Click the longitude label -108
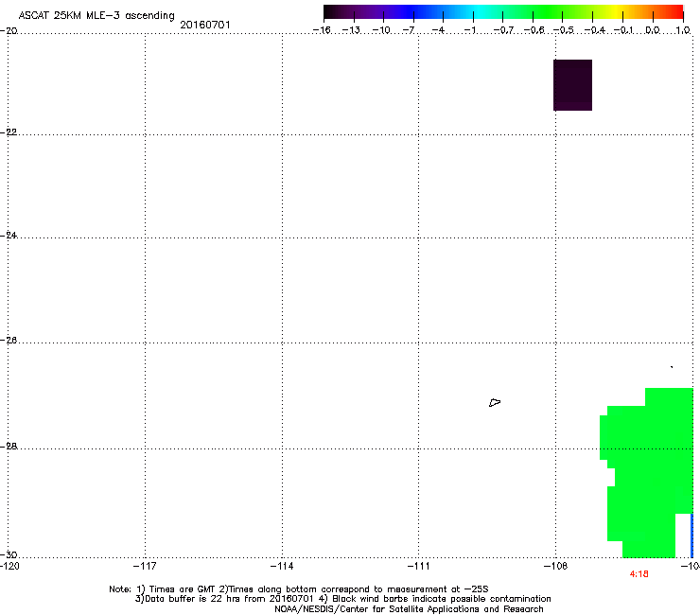700x615 pixels. click(556, 567)
